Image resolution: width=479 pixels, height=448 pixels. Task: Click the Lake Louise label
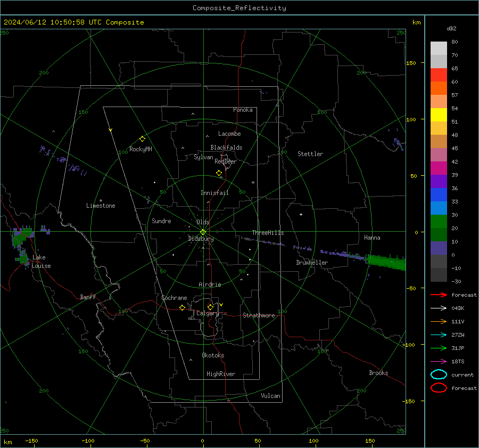pos(41,262)
